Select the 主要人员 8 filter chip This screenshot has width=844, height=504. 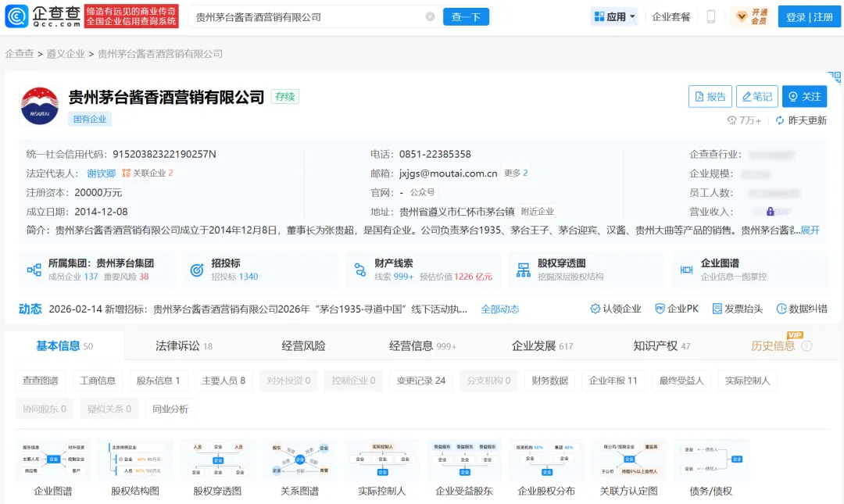(224, 381)
